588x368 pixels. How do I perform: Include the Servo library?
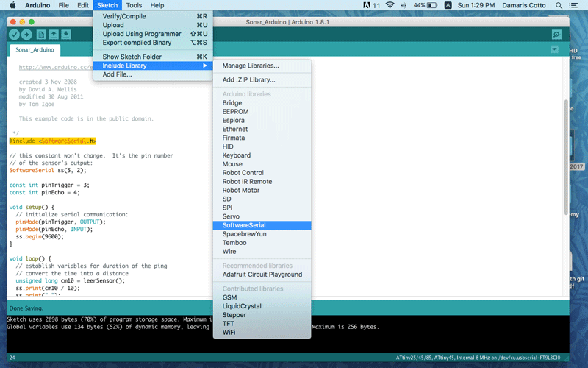pyautogui.click(x=262, y=216)
